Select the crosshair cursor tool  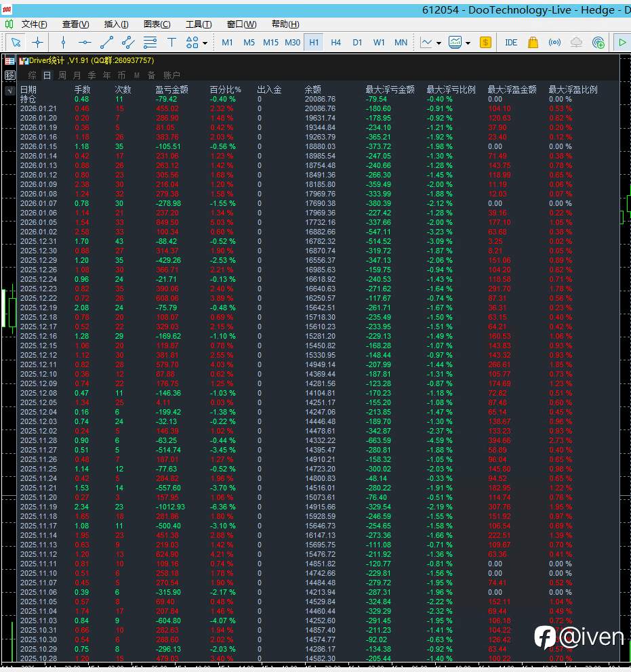coord(38,43)
